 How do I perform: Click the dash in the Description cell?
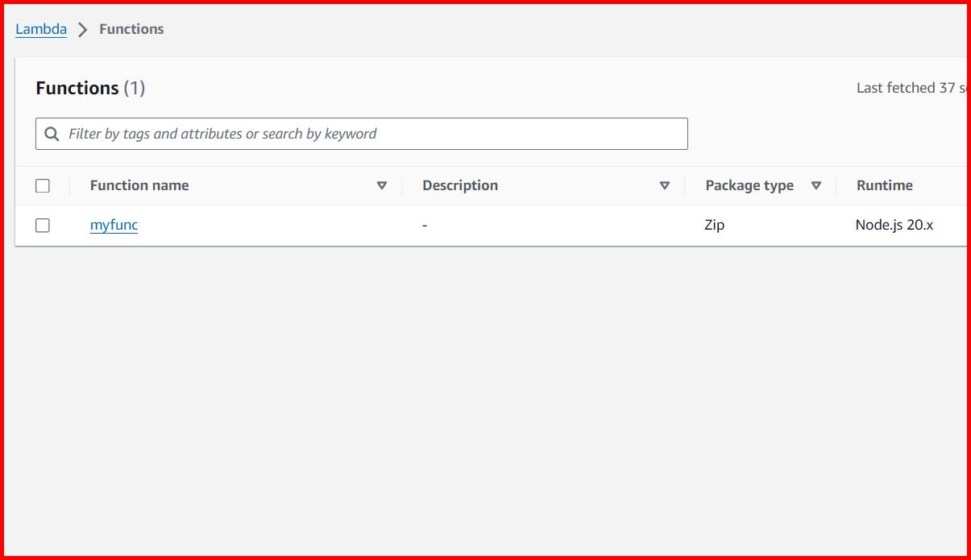(425, 225)
